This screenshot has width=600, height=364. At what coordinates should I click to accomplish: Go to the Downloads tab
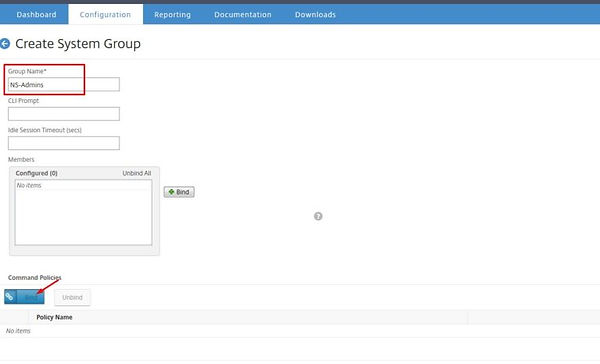tap(315, 15)
